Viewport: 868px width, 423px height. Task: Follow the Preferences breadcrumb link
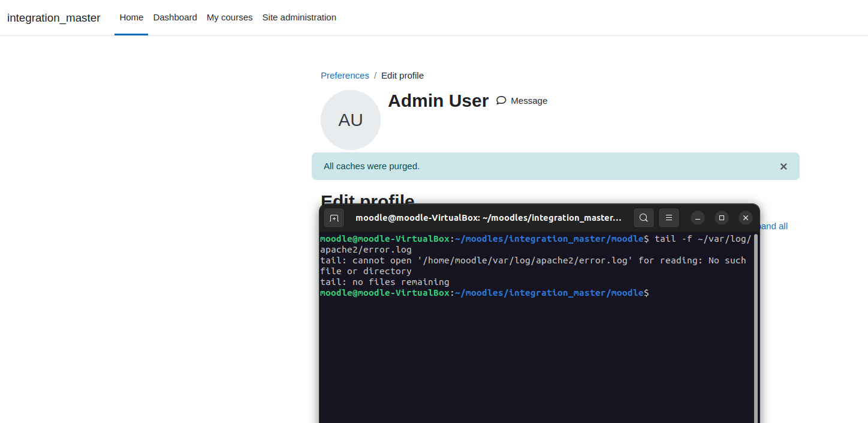(345, 76)
